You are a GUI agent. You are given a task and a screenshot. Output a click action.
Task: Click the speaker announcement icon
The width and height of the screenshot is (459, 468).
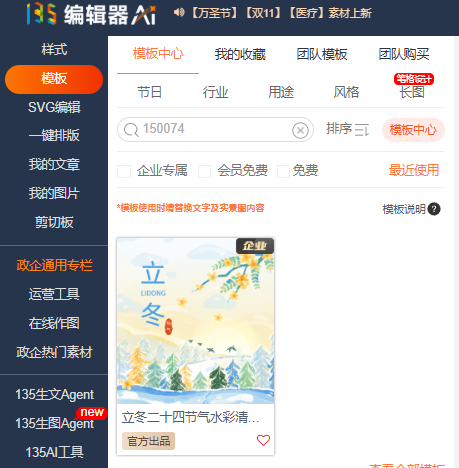(x=179, y=13)
